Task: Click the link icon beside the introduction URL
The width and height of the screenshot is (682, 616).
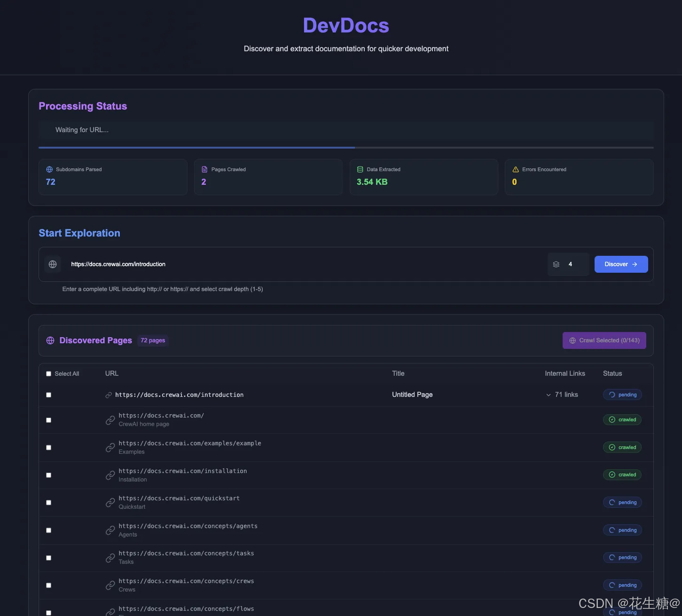Action: (109, 395)
